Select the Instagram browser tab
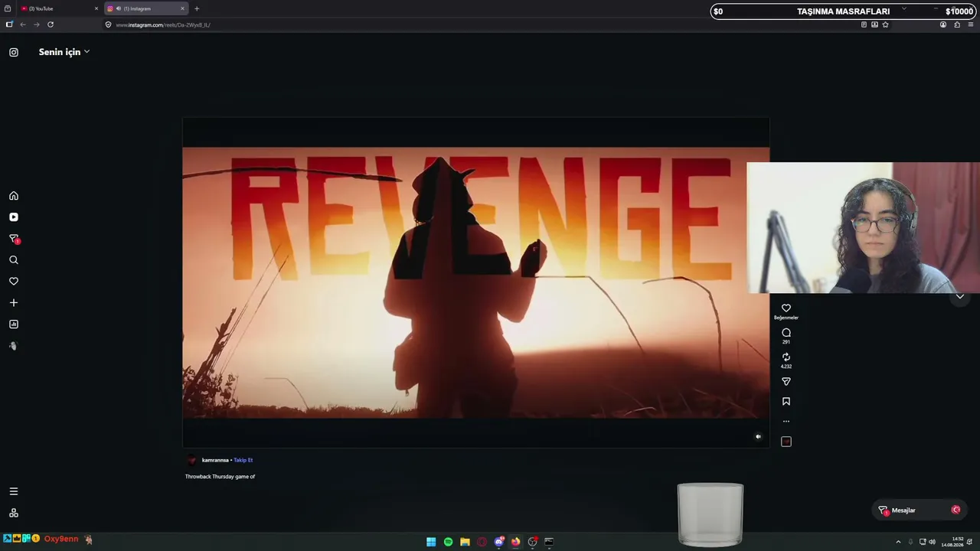 pyautogui.click(x=145, y=8)
